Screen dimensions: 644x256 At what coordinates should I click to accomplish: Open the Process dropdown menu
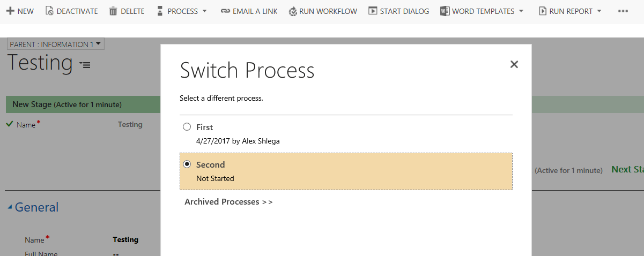tap(181, 11)
